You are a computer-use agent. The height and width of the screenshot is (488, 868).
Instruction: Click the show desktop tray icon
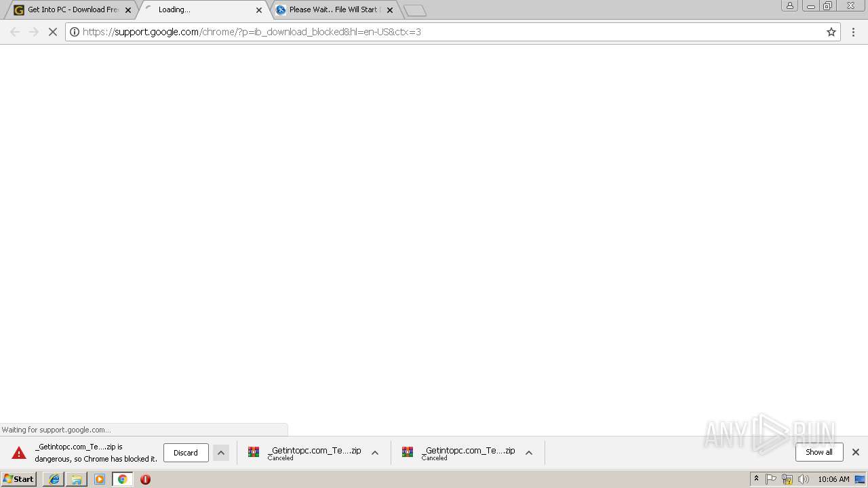(860, 479)
